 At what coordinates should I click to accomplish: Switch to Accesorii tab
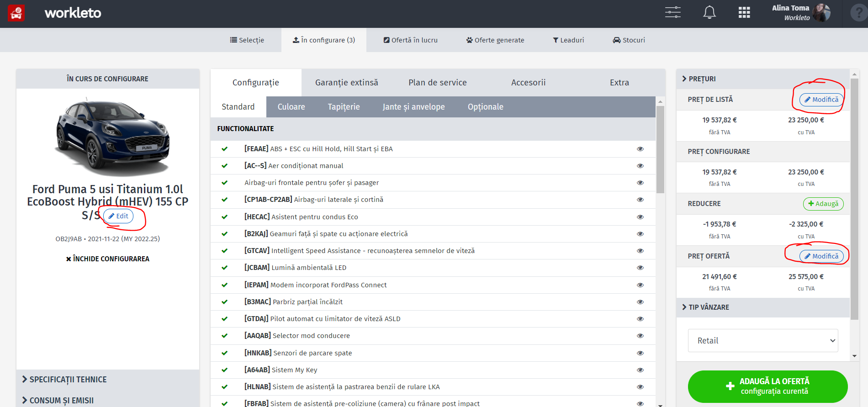(x=528, y=83)
